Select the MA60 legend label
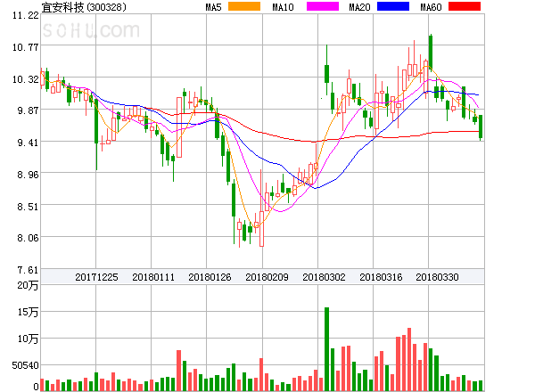The image size is (535, 392). click(x=431, y=7)
